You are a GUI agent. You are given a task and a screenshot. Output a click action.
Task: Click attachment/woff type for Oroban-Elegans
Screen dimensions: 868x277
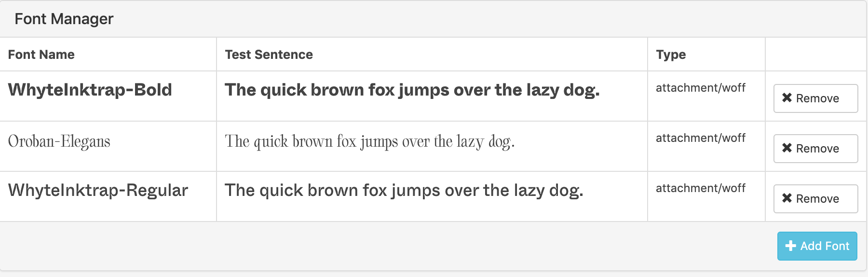pos(700,138)
